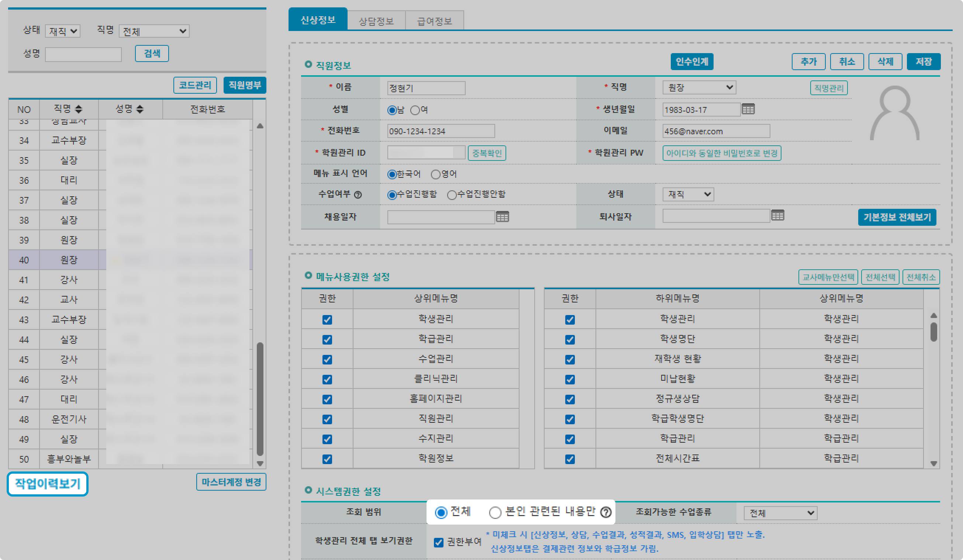Uncheck 전체시간표 sub-menu permission

[569, 459]
